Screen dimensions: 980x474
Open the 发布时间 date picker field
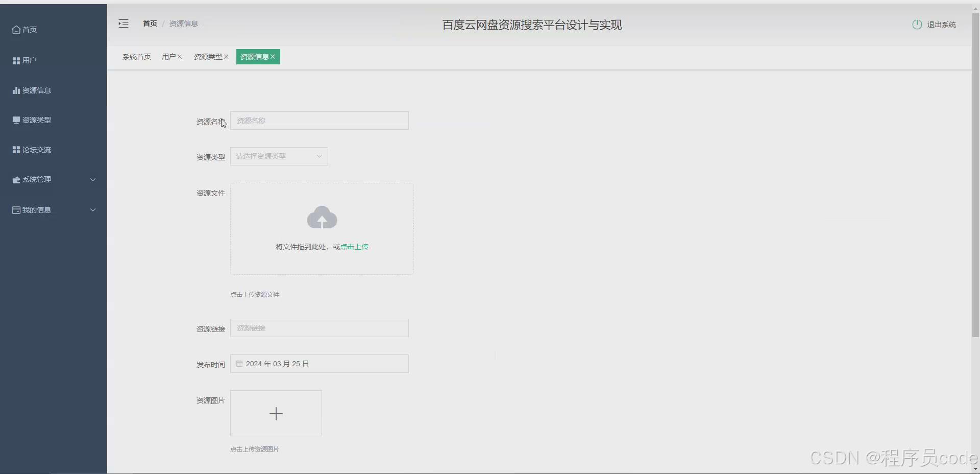(x=320, y=364)
